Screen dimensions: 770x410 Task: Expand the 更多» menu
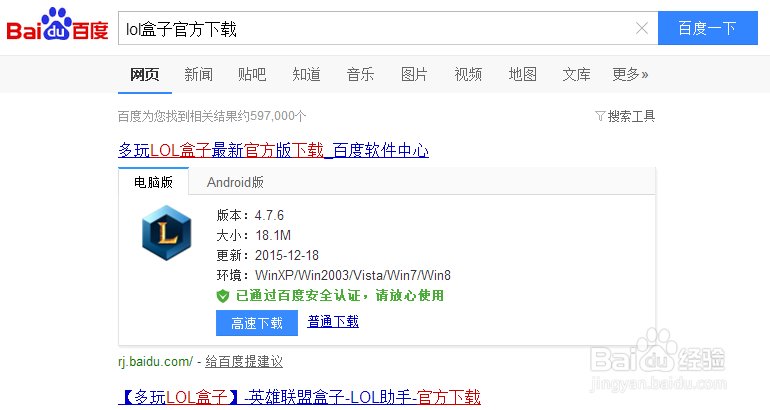pos(630,75)
